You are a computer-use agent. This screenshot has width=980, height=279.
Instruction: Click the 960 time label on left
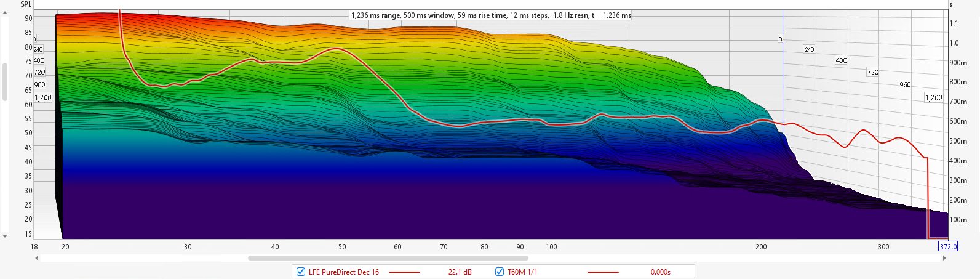(39, 85)
